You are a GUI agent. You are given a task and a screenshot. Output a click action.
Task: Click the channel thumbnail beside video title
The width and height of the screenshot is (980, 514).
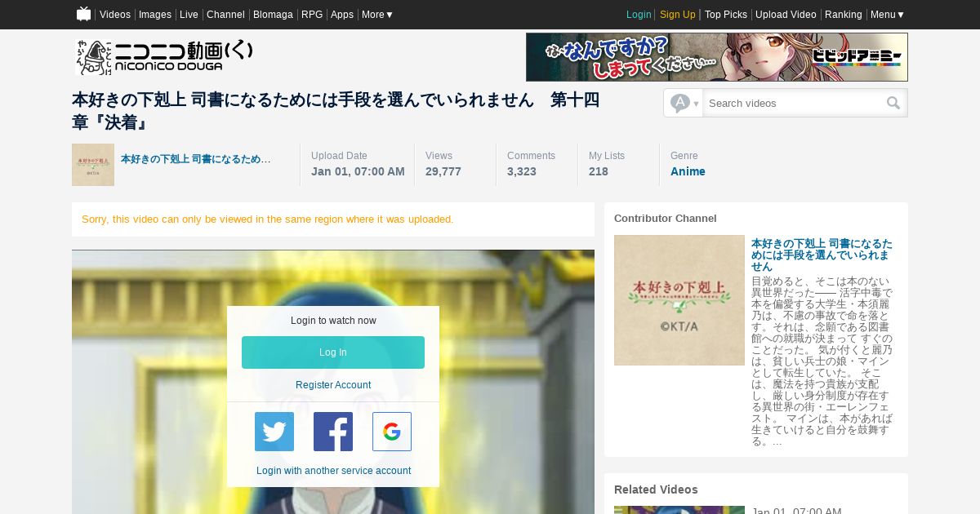pyautogui.click(x=93, y=165)
